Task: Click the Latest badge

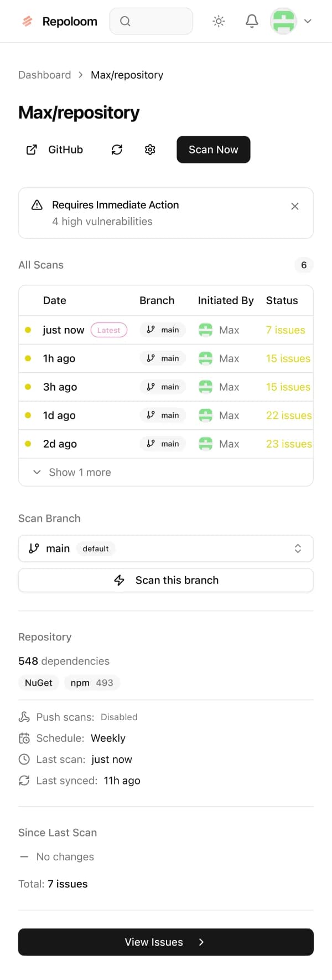Action: click(x=109, y=330)
